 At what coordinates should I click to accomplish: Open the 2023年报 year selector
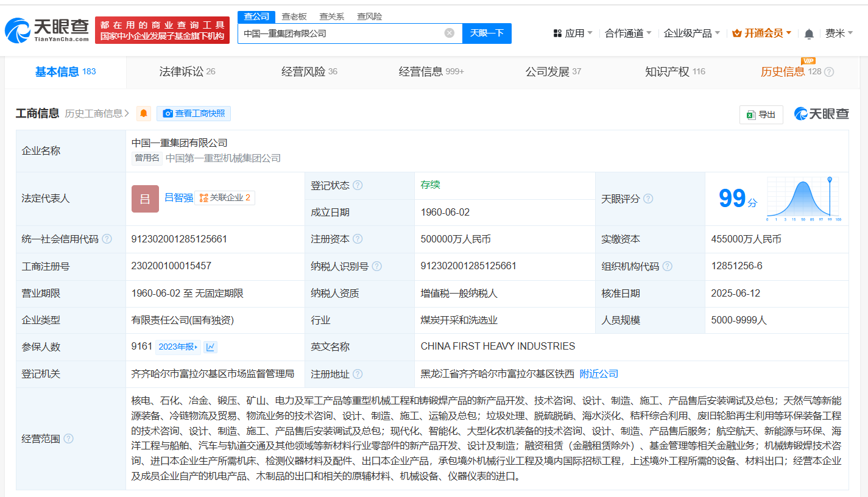pos(178,347)
